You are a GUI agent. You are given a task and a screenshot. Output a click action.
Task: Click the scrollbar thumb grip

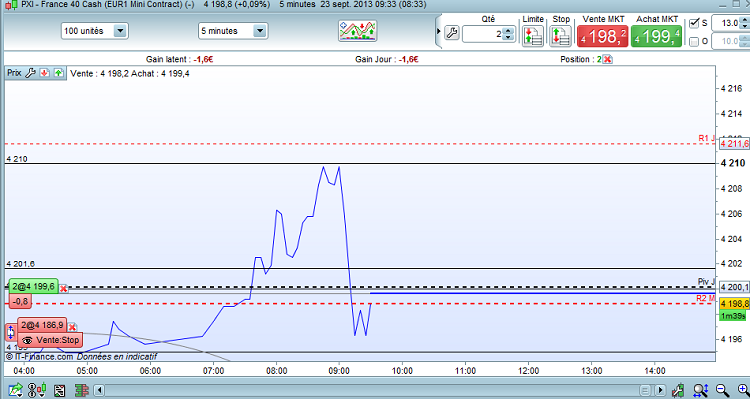645,390
